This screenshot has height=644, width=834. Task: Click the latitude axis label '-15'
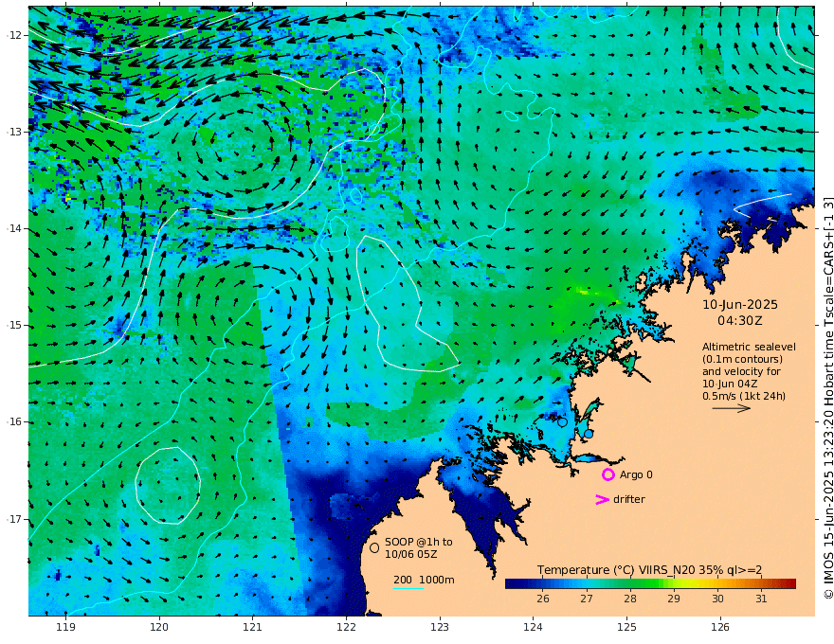(14, 325)
